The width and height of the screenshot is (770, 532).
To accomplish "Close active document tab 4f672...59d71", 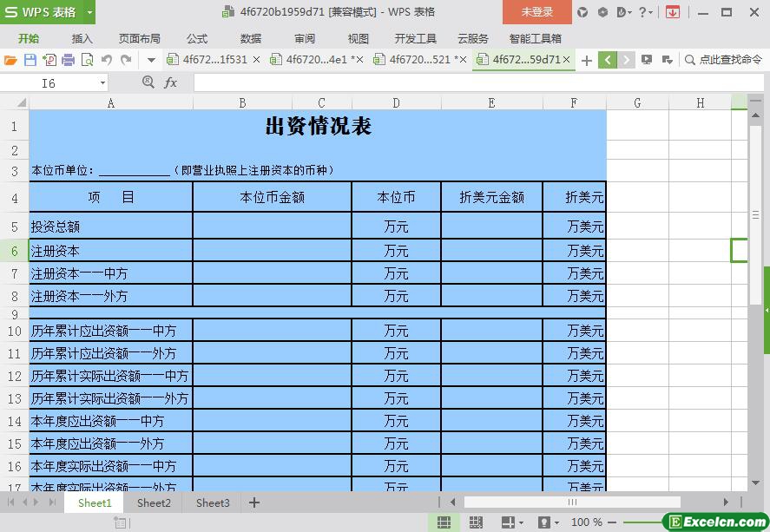I will (x=566, y=60).
